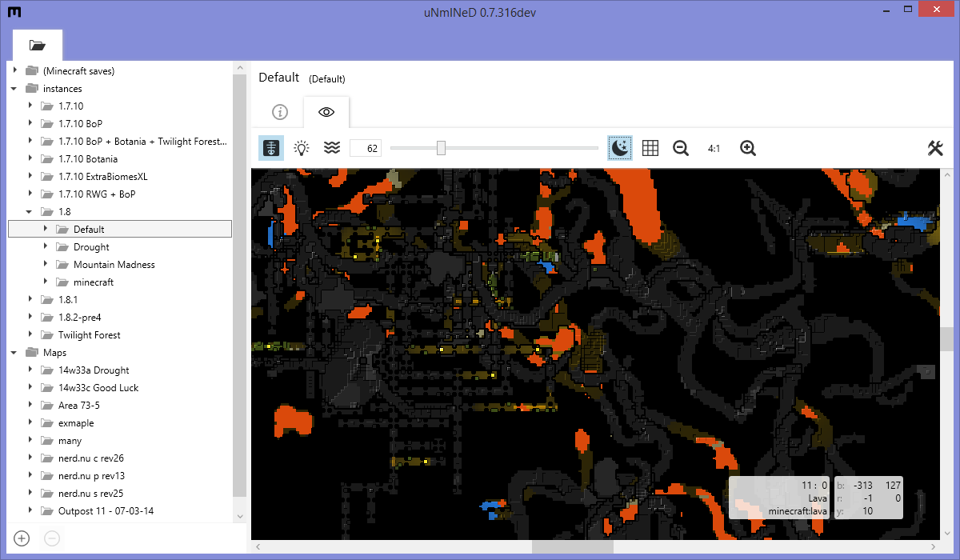
Task: Select the exmaple map folder
Action: coord(76,422)
